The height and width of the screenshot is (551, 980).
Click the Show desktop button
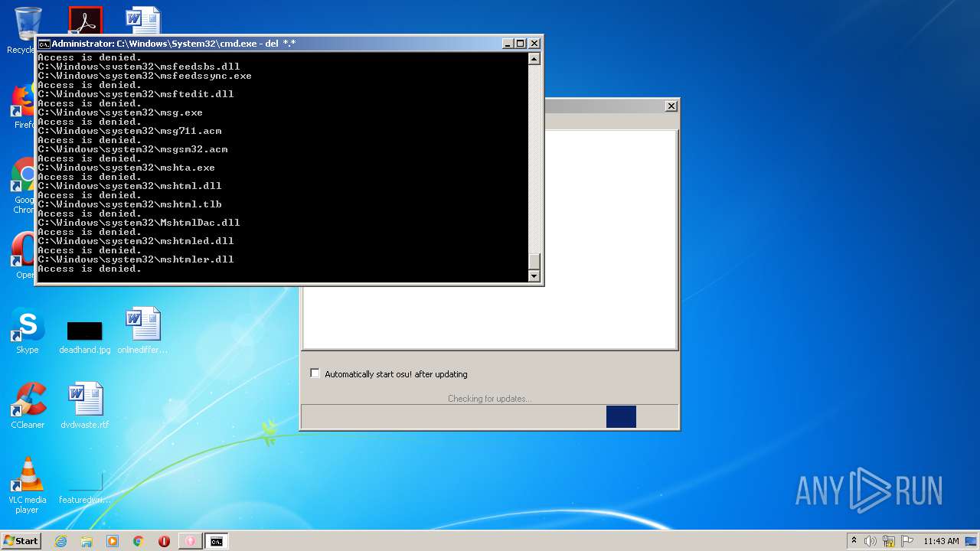[x=972, y=541]
